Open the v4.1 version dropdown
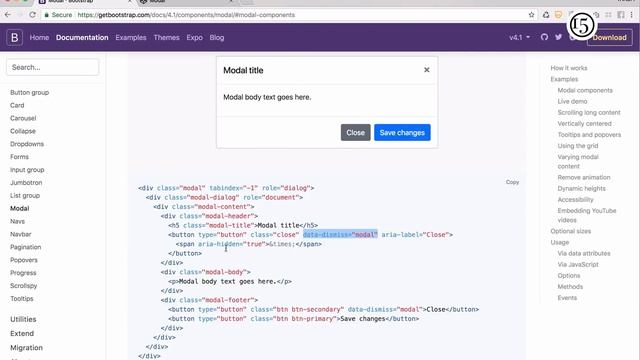 pos(519,38)
